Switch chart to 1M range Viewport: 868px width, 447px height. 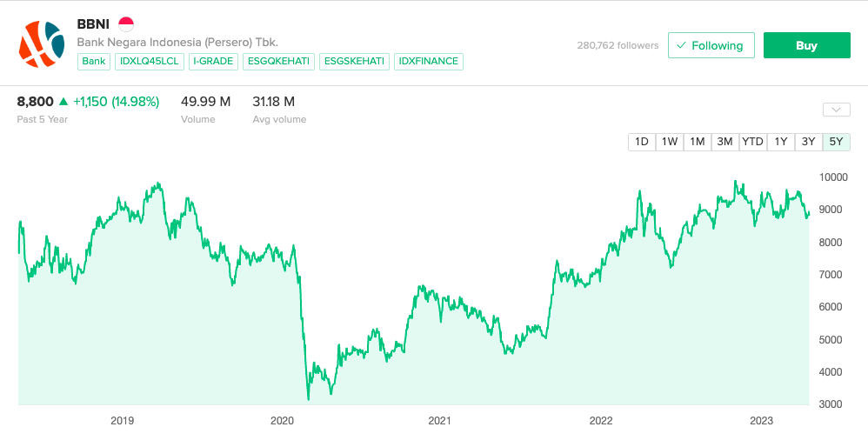click(697, 142)
